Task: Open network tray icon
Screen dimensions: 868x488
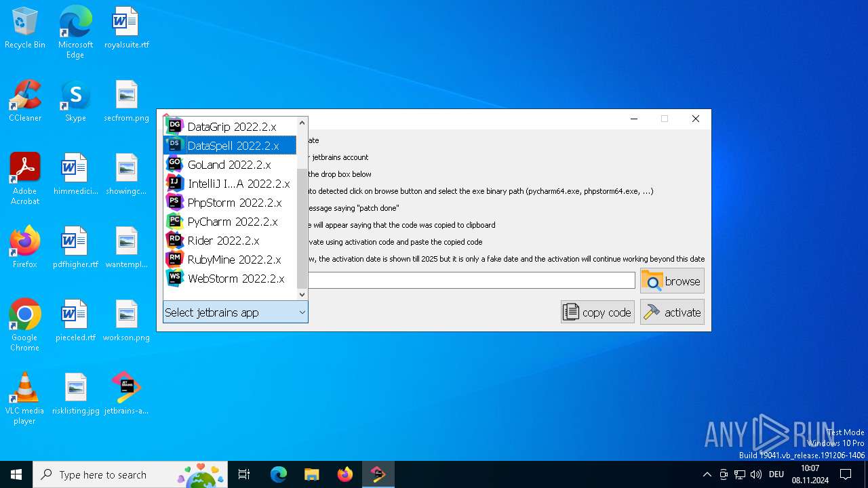Action: pyautogui.click(x=740, y=474)
